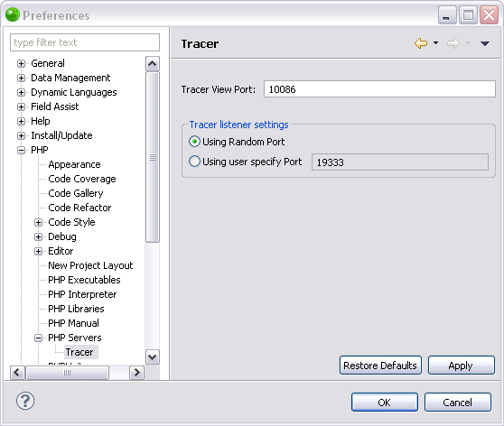Collapse the PHP tree node
The height and width of the screenshot is (426, 504).
(21, 150)
